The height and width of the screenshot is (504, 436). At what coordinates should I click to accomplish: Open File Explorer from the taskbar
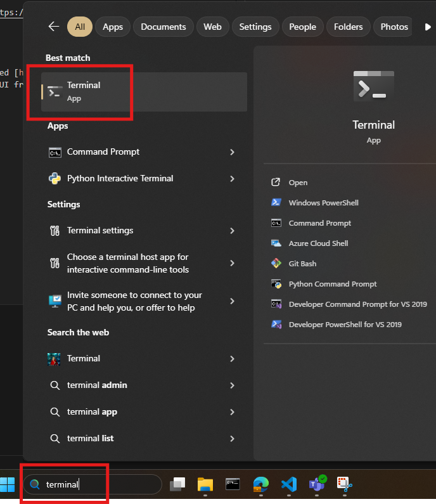[205, 484]
